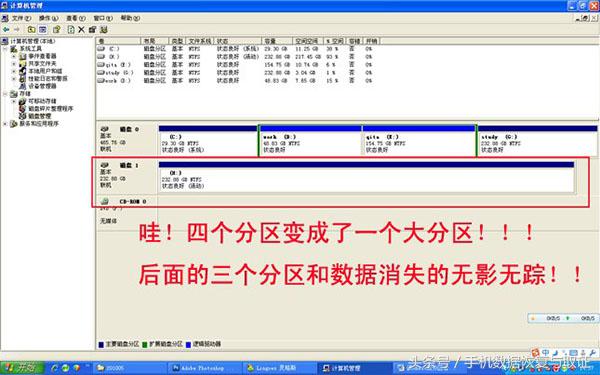The width and height of the screenshot is (600, 375).
Task: Open 磁盘碎片整理程序 in the tree
Action: point(51,109)
